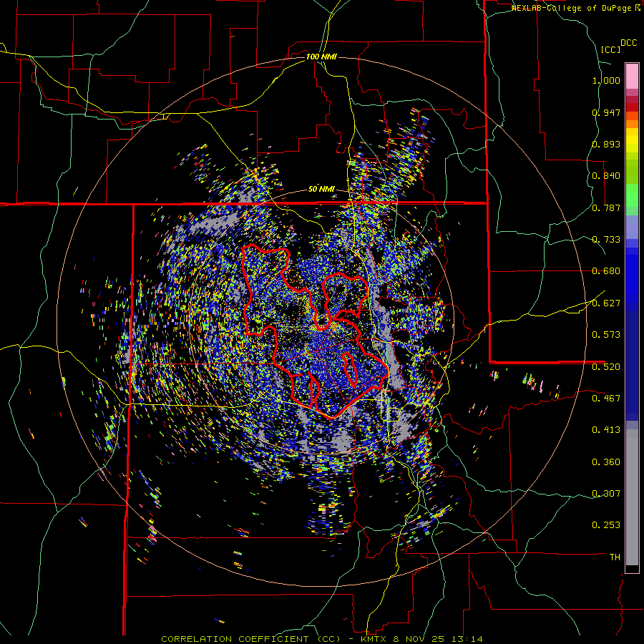This screenshot has height=644, width=644.
Task: Click the 50 NMI range ring label
Action: [x=321, y=190]
